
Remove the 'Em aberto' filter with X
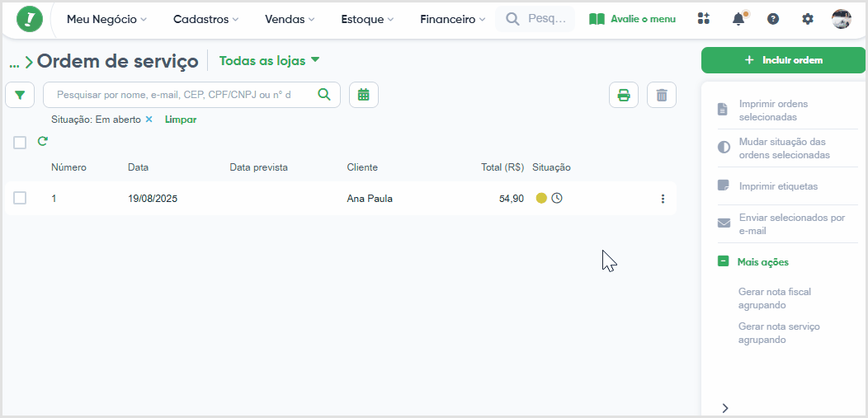[x=149, y=119]
